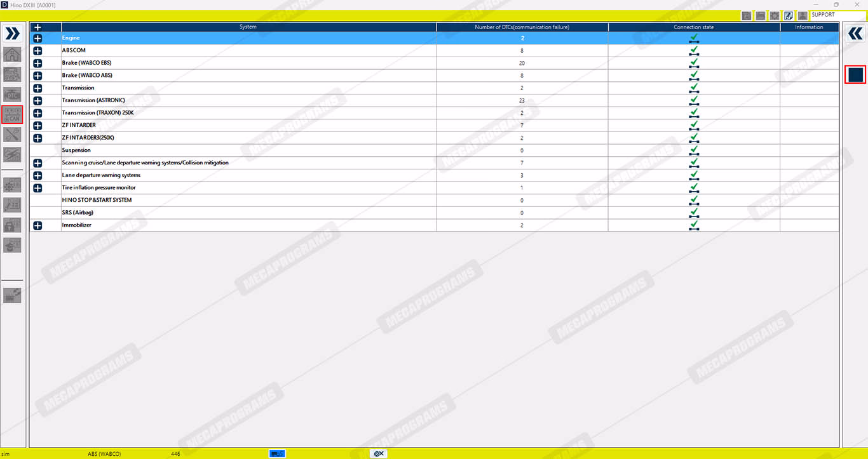The image size is (868, 459).
Task: Click the disconnect X icon in status bar
Action: (378, 454)
